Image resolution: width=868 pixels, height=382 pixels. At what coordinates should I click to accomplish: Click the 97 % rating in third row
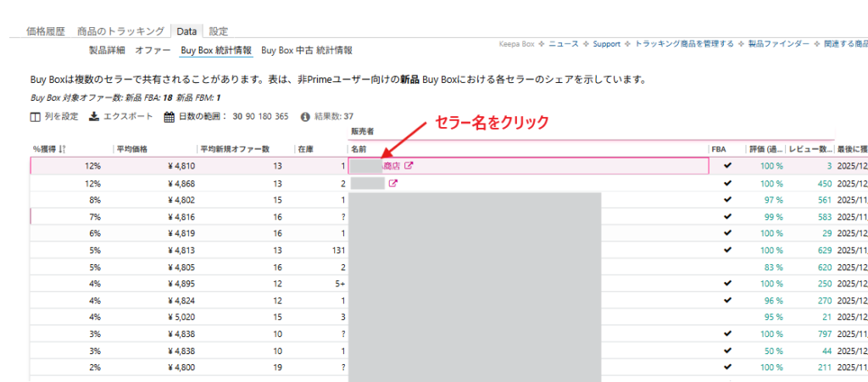point(771,200)
